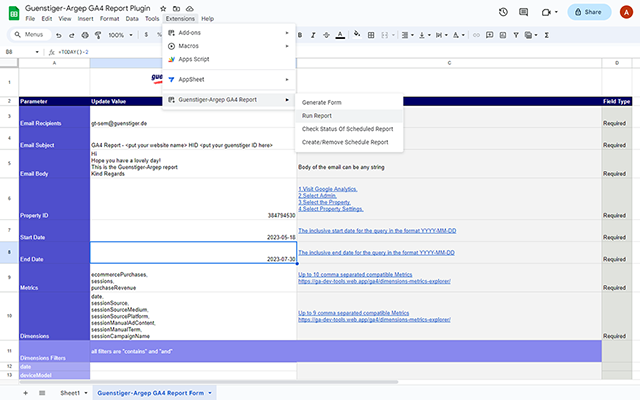Open the account avatar
The image size is (640, 400).
626,12
